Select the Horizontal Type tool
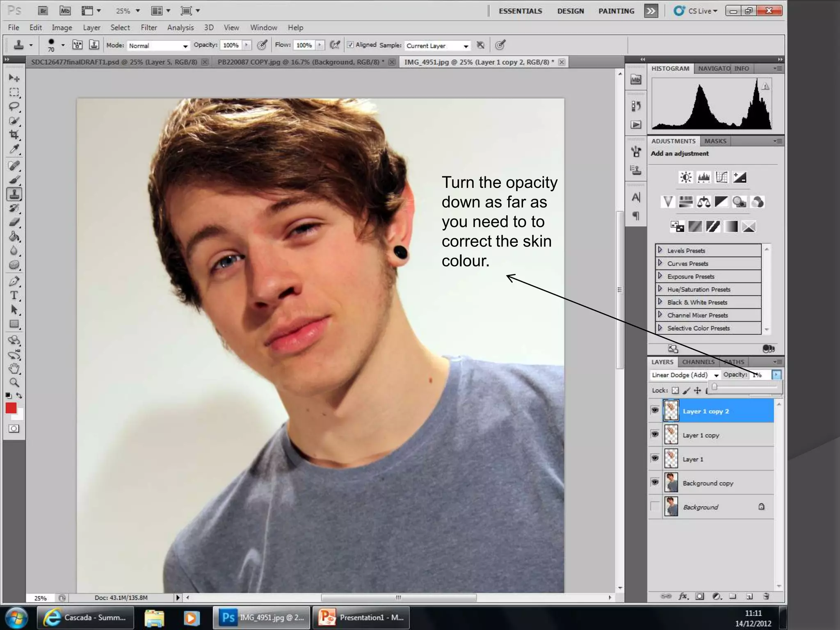Image resolution: width=840 pixels, height=630 pixels. click(x=14, y=296)
